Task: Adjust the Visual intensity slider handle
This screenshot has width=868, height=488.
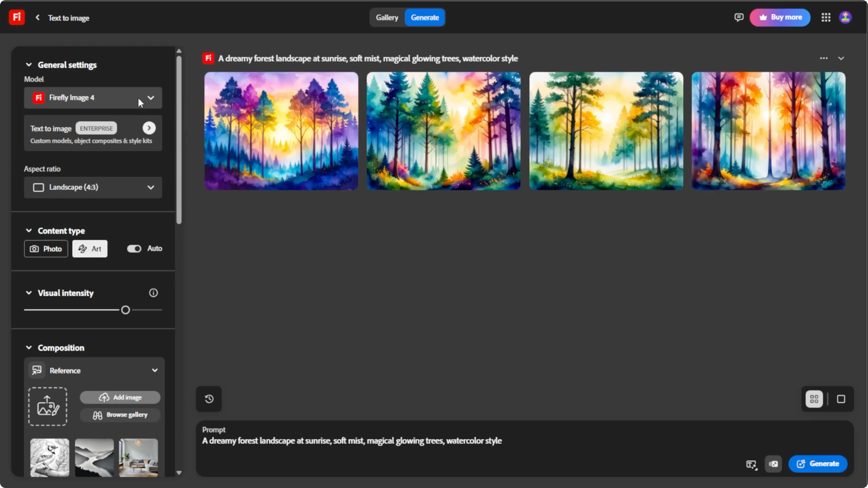Action: point(125,310)
